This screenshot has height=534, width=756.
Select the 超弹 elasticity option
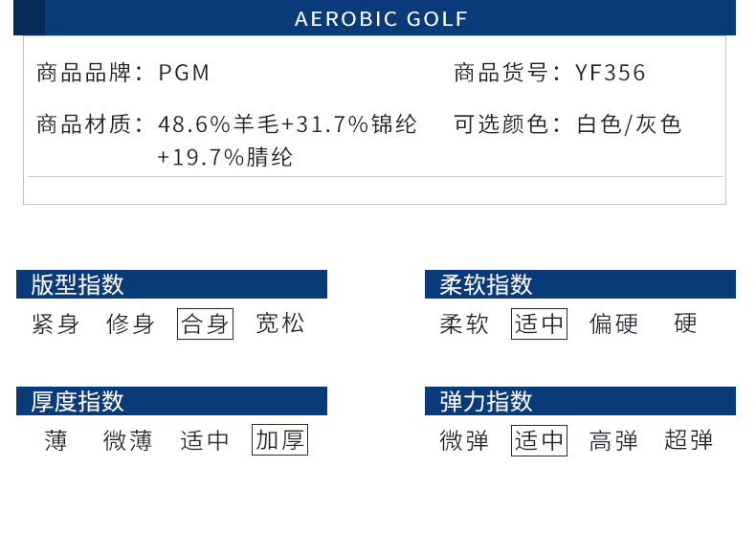(x=688, y=440)
